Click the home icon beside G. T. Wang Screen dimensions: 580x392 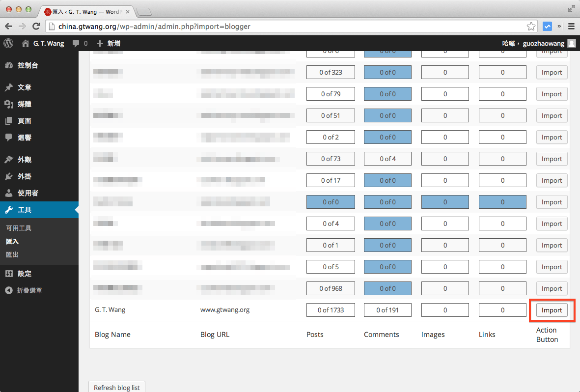pos(26,43)
